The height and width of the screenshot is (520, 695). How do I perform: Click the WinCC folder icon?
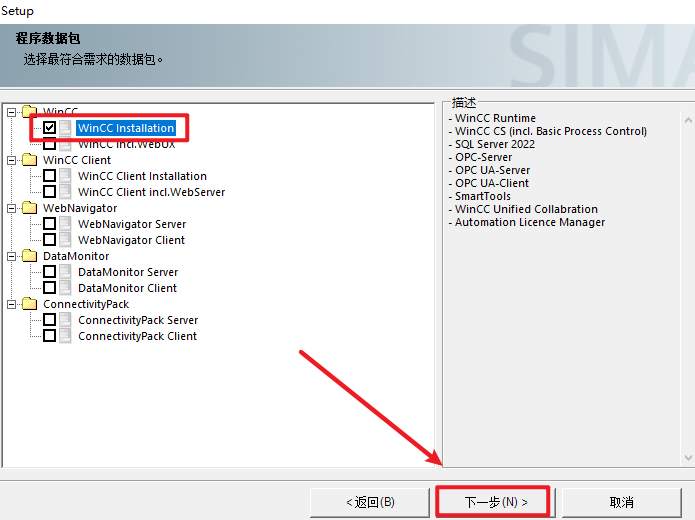[28, 112]
